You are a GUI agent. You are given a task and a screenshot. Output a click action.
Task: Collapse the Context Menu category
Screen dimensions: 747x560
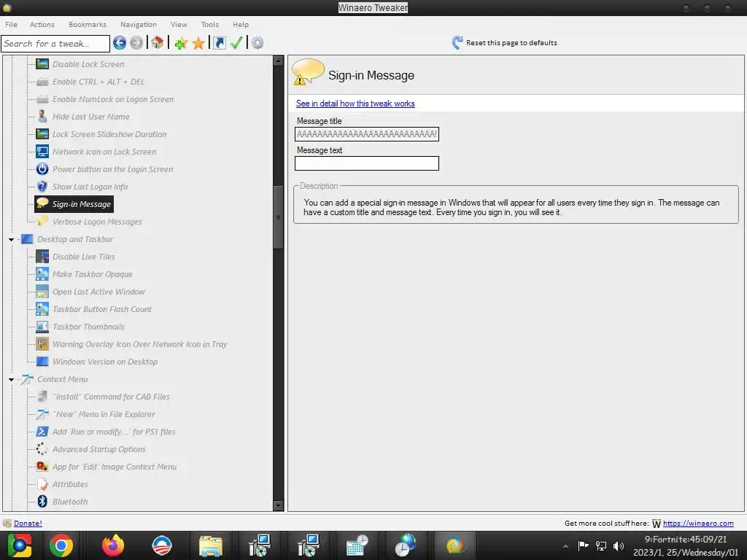click(x=11, y=379)
